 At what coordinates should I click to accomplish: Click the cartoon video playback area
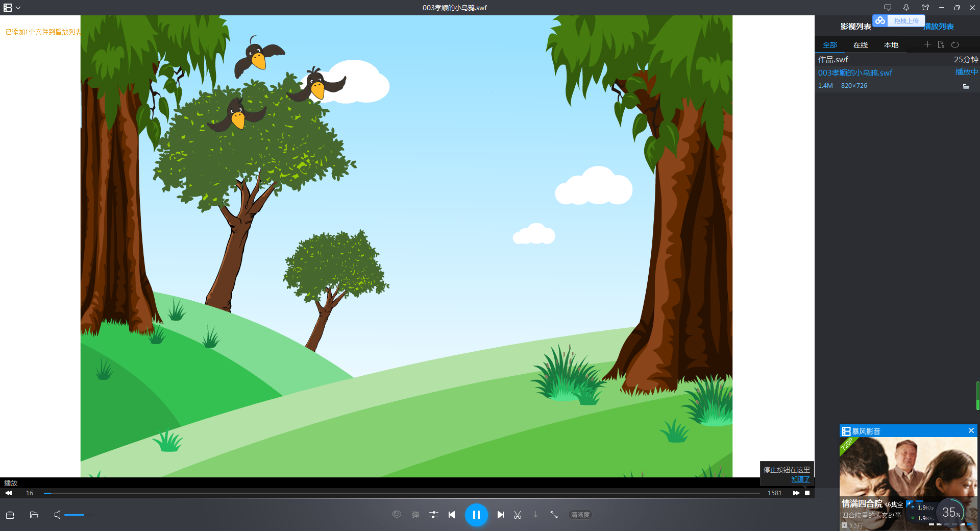click(406, 246)
